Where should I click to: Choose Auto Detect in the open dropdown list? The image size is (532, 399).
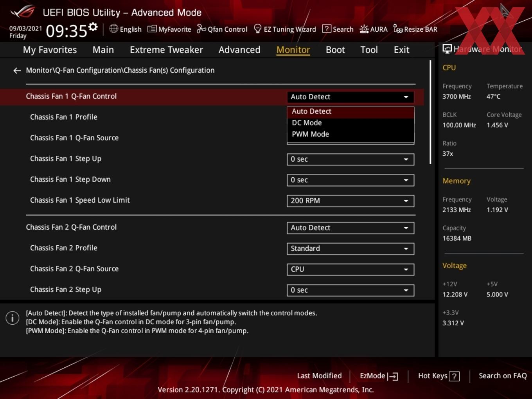pyautogui.click(x=350, y=111)
